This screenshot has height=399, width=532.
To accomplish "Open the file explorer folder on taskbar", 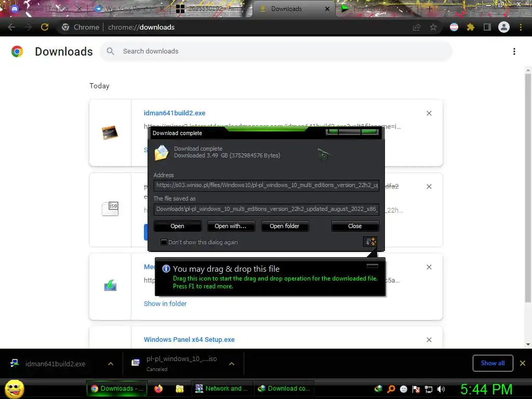I will pyautogui.click(x=179, y=389).
